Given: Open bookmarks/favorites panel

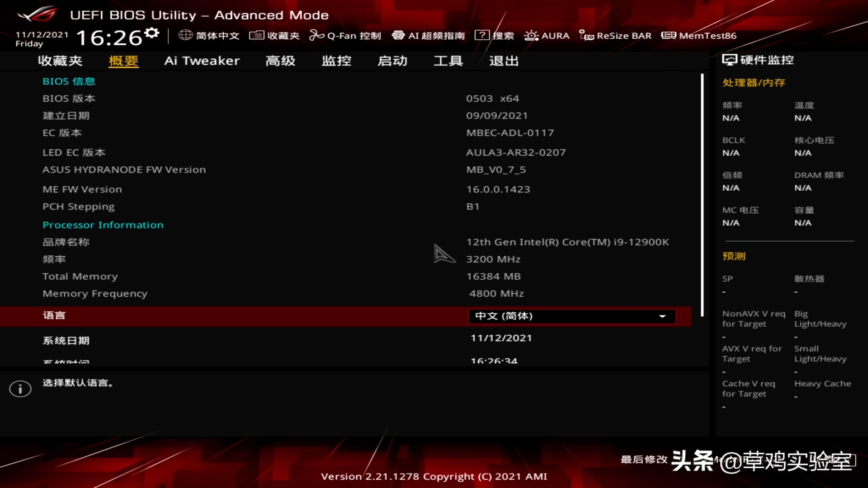Looking at the screenshot, I should 275,35.
